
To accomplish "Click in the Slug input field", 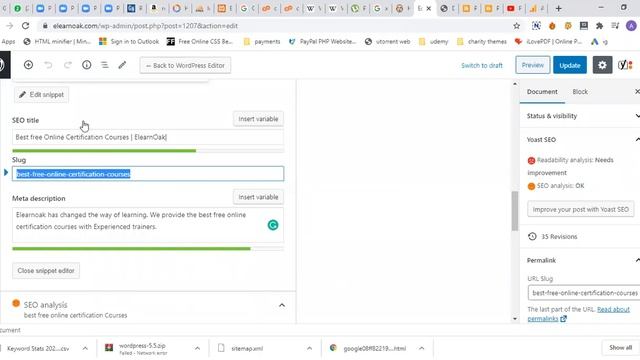I will [x=148, y=174].
